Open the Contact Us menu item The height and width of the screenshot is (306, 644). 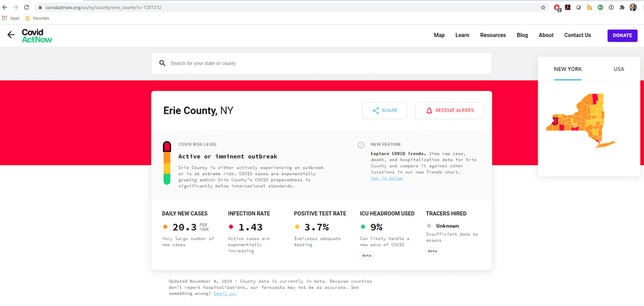578,36
